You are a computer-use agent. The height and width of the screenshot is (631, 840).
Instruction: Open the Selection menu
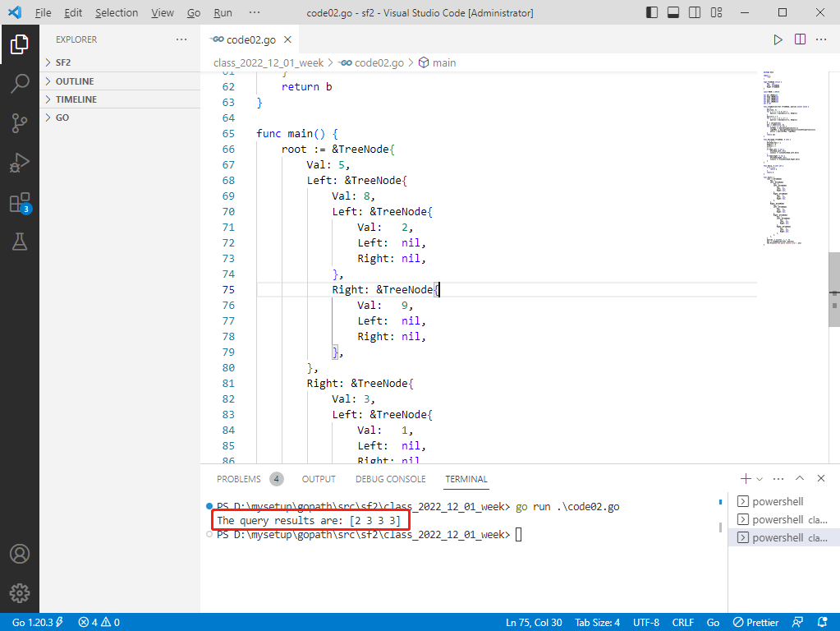tap(117, 12)
